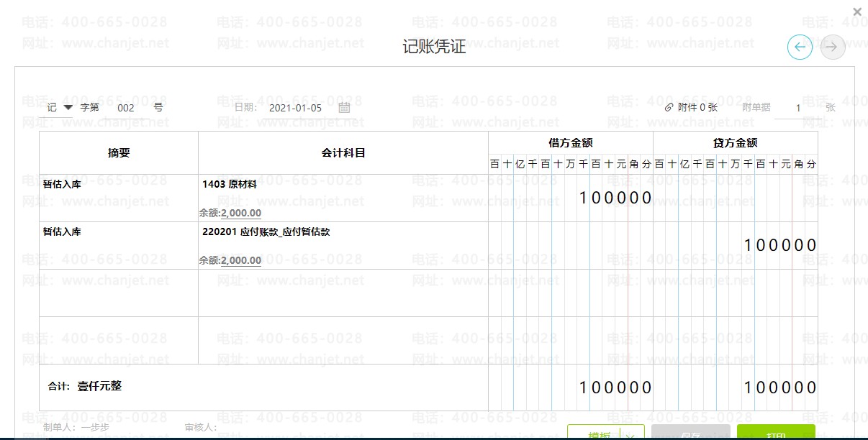
Task: Edit the debit amount 100000 in the 1403 原材料 row
Action: coord(571,198)
